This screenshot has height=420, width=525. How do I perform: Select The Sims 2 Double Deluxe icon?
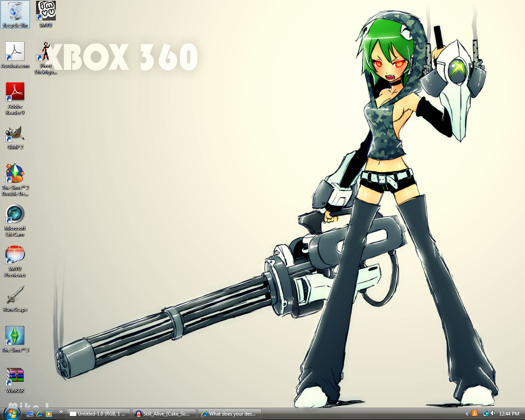(15, 180)
